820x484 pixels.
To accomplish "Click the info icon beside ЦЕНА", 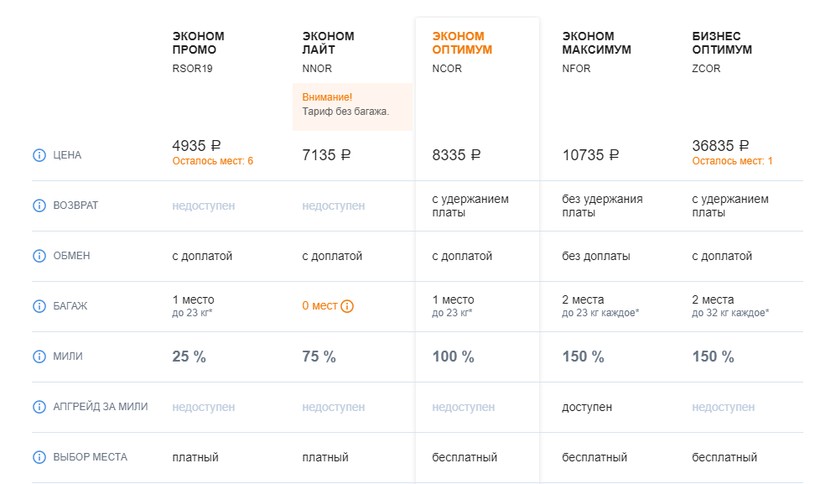I will click(40, 155).
